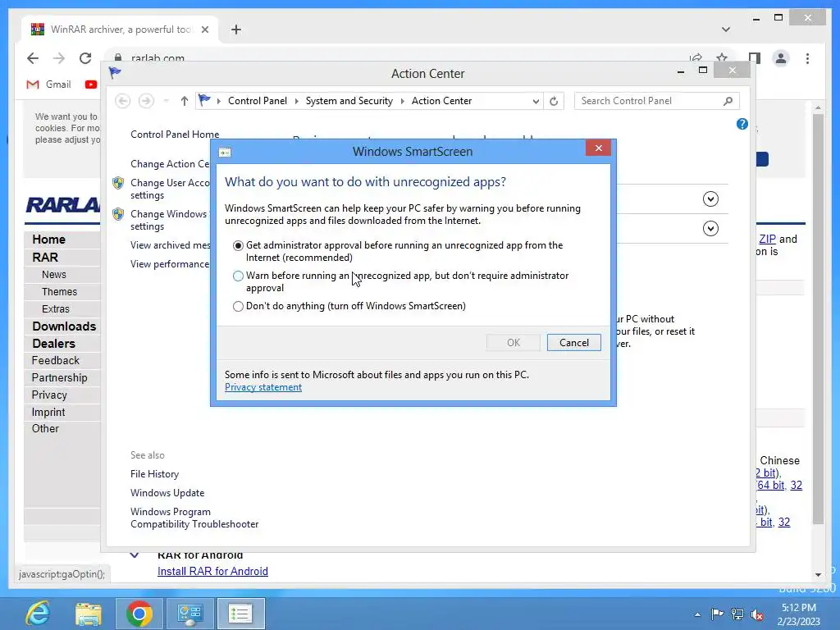Click the up-level arrow in Action Center
The image size is (840, 630).
point(185,101)
